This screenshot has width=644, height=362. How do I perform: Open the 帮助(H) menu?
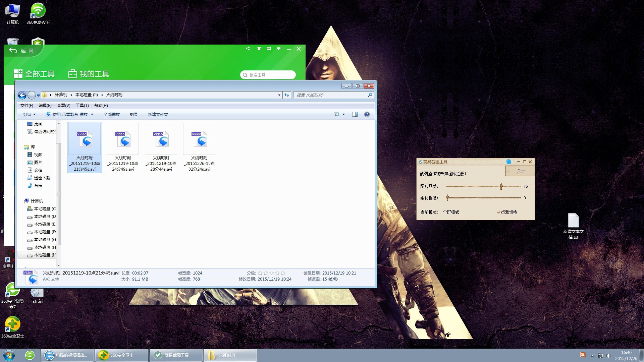(x=101, y=106)
